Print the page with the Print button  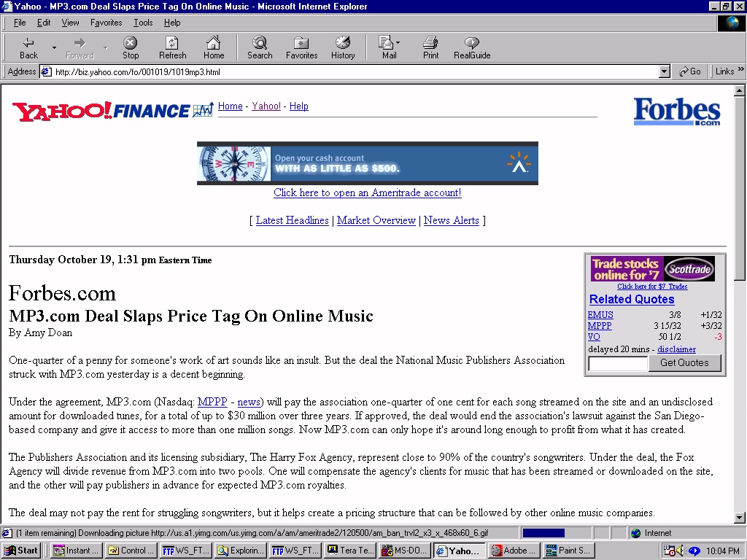(x=430, y=48)
